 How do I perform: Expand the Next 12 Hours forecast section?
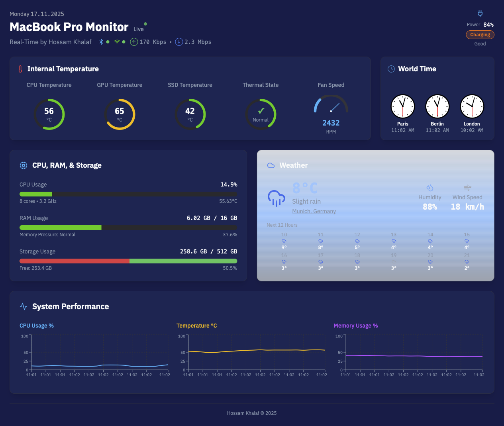pos(282,225)
